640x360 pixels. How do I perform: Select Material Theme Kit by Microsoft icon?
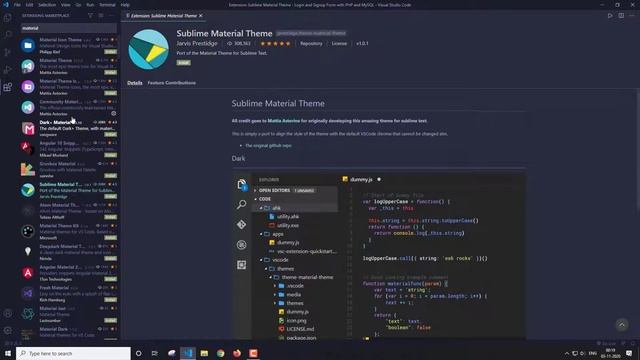(28, 231)
